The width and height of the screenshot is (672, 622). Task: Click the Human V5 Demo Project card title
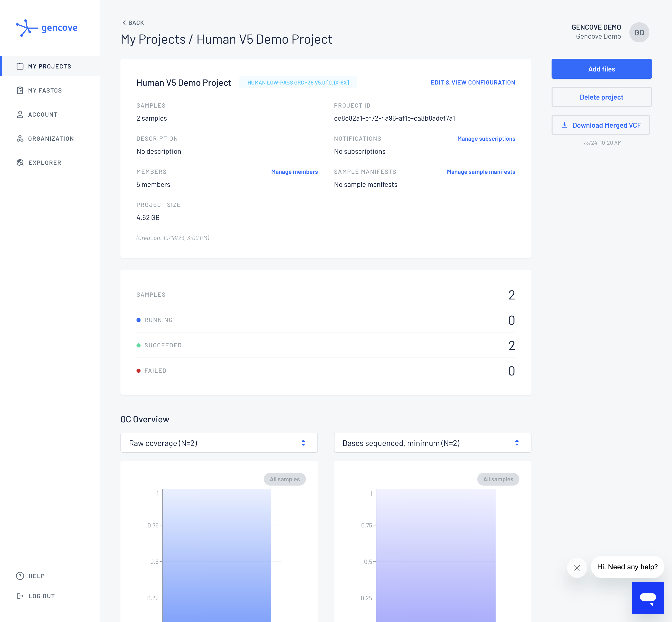pos(183,83)
